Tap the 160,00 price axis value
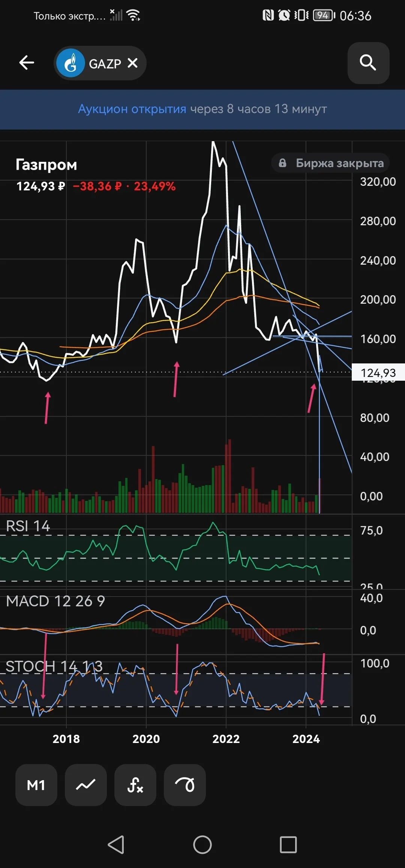 [378, 339]
